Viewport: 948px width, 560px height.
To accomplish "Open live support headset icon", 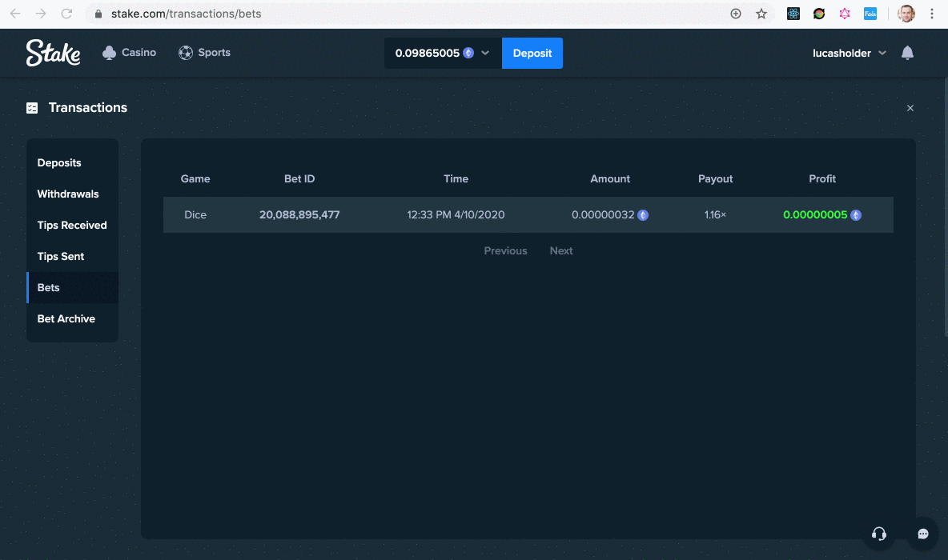I will [879, 534].
